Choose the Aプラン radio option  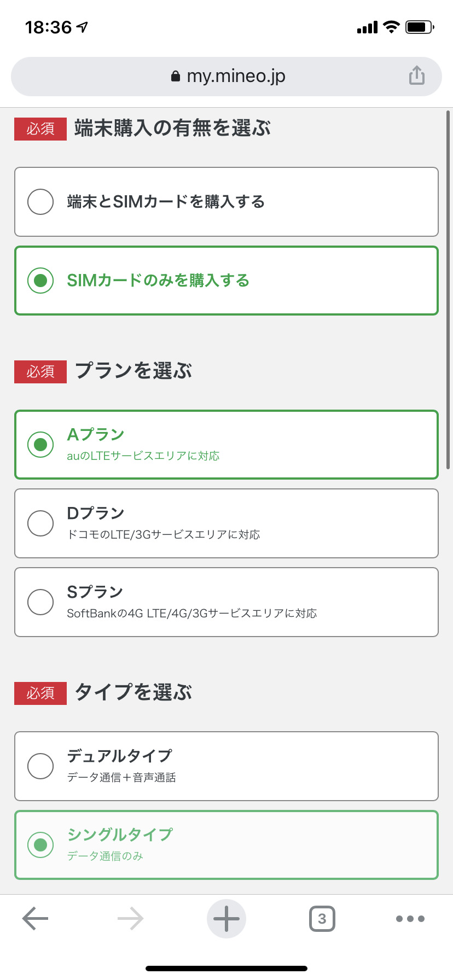(x=40, y=445)
